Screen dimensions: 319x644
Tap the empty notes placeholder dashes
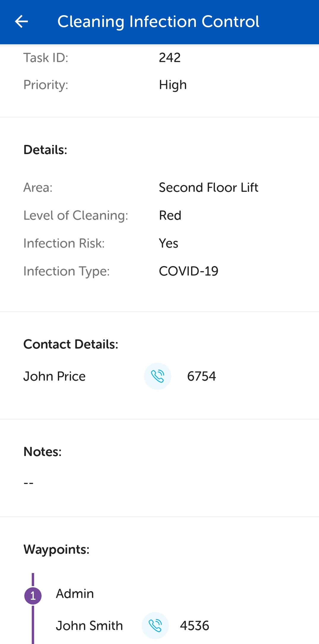[28, 483]
